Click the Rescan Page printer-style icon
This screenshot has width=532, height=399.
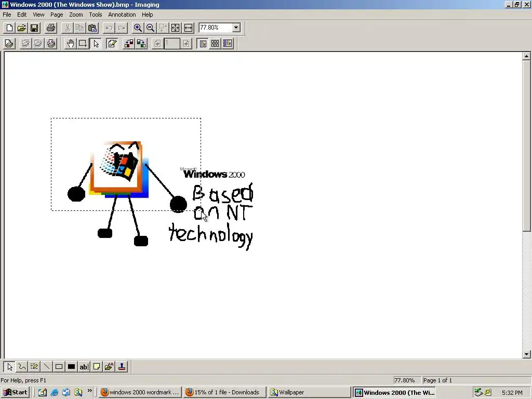(51, 44)
